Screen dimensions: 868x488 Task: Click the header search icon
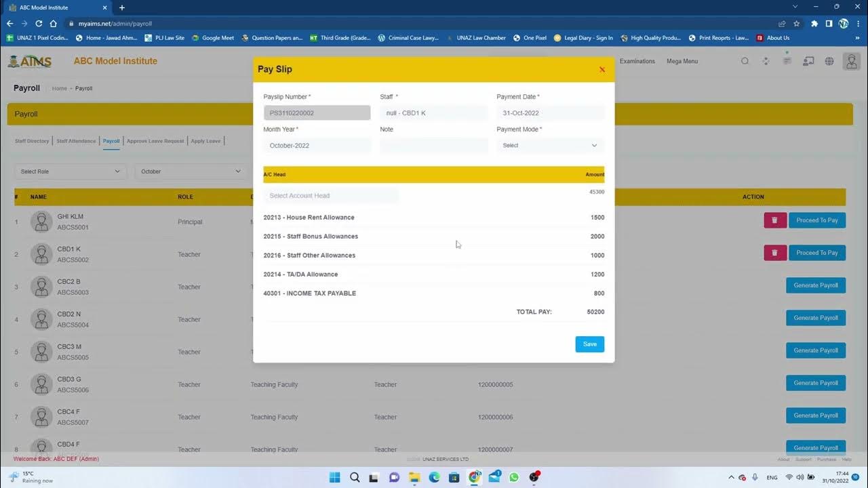pos(745,61)
